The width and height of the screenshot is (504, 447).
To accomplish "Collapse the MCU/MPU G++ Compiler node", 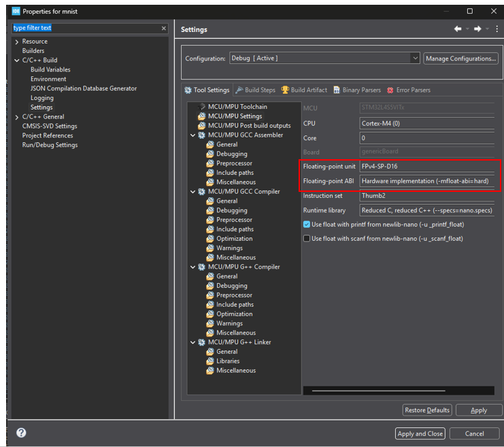I will click(193, 267).
